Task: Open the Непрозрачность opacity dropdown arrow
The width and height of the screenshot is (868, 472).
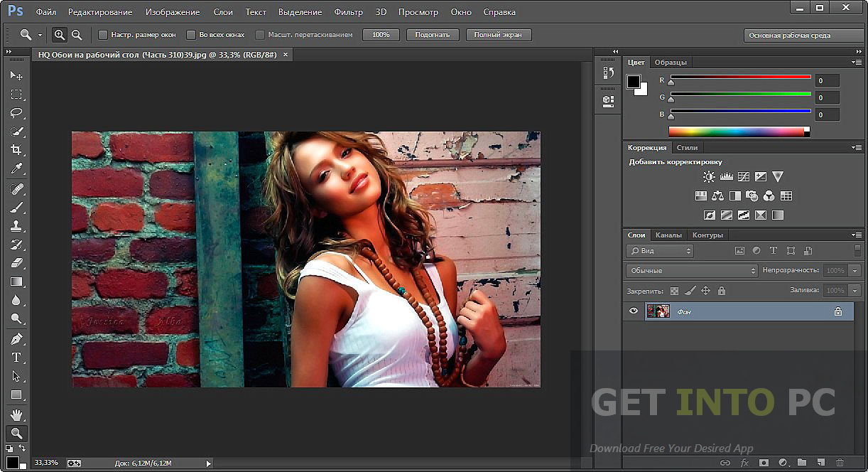Action: click(x=855, y=271)
